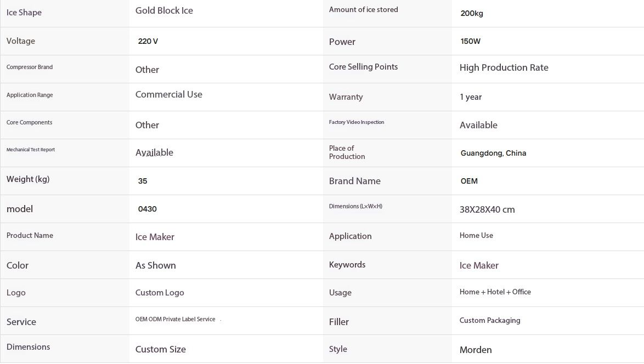This screenshot has width=644, height=364.
Task: Select the 220 V voltage value
Action: [x=148, y=41]
